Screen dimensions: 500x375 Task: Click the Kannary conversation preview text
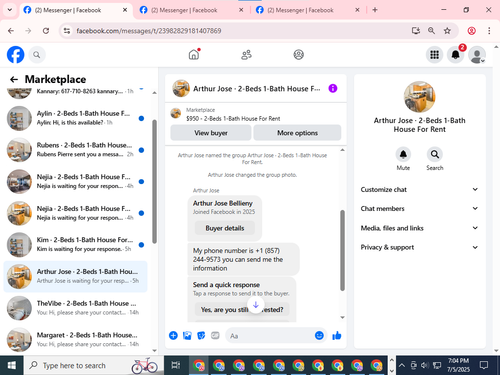tap(80, 91)
